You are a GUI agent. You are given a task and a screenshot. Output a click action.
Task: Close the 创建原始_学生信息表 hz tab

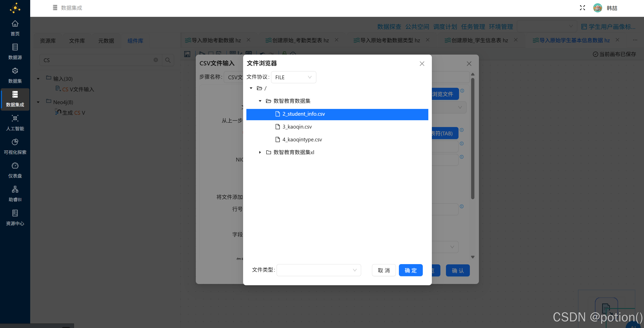point(516,40)
